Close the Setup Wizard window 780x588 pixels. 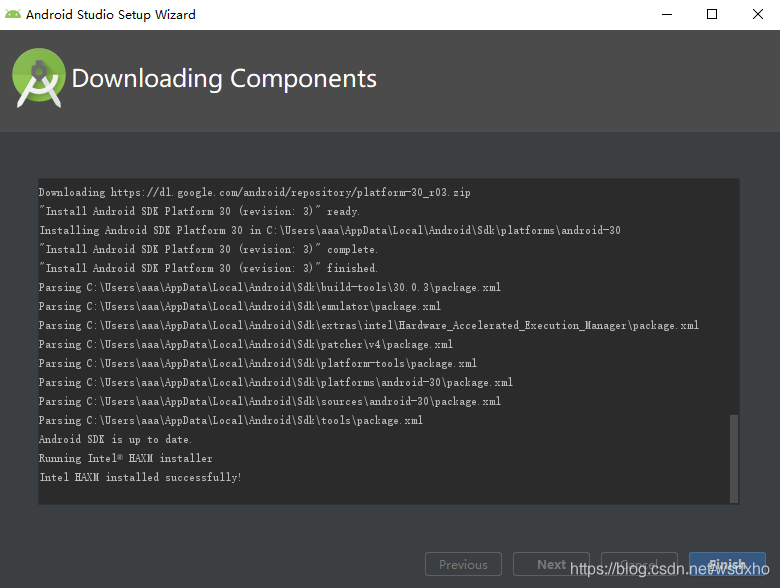758,14
